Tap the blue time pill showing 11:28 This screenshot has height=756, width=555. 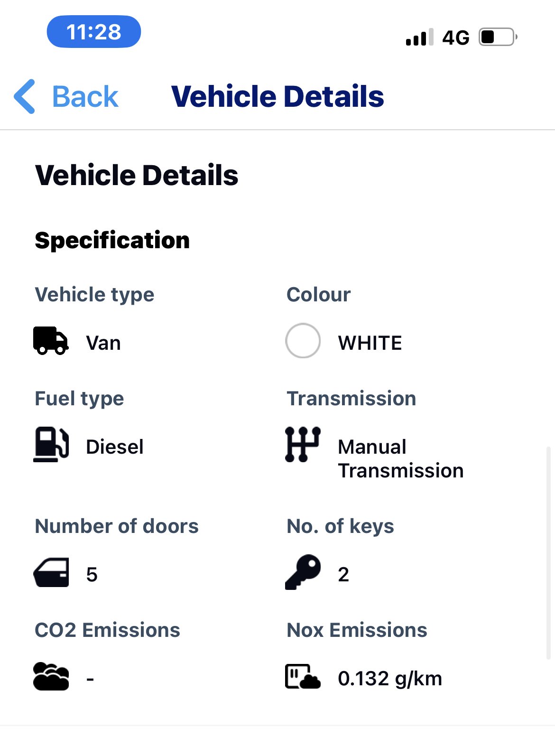93,31
